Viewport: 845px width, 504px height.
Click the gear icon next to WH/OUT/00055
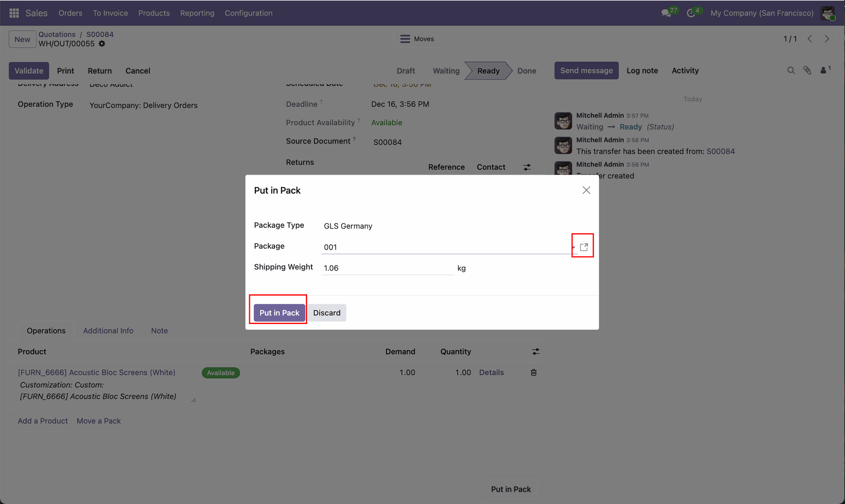[102, 44]
